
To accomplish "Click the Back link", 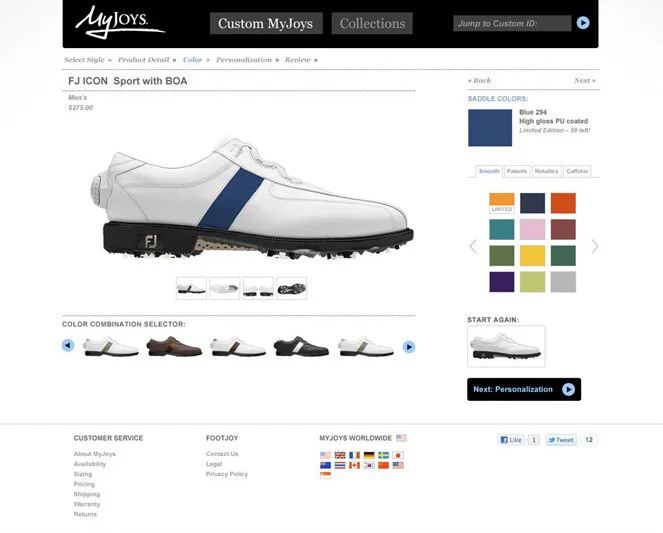I will coord(479,80).
